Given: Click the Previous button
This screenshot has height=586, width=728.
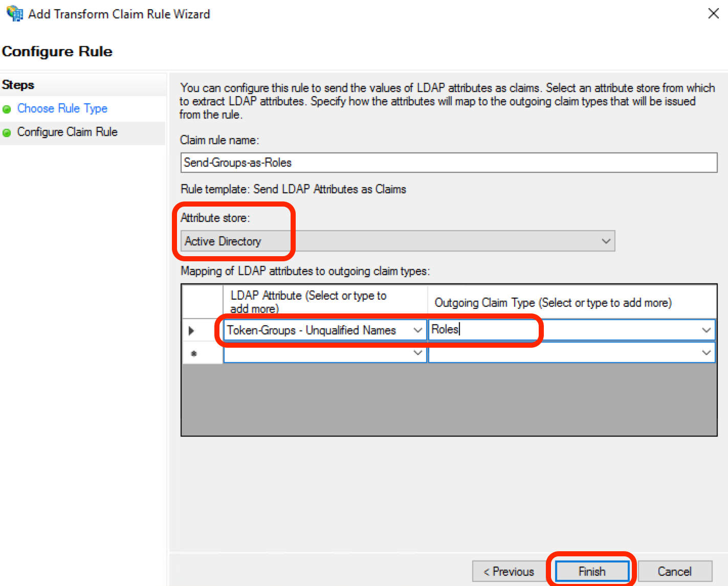Looking at the screenshot, I should [x=509, y=571].
